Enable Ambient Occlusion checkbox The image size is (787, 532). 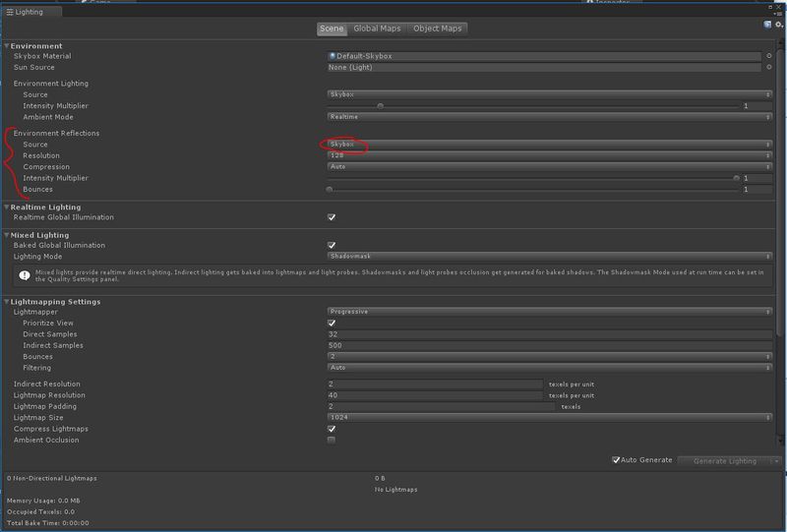pyautogui.click(x=332, y=440)
